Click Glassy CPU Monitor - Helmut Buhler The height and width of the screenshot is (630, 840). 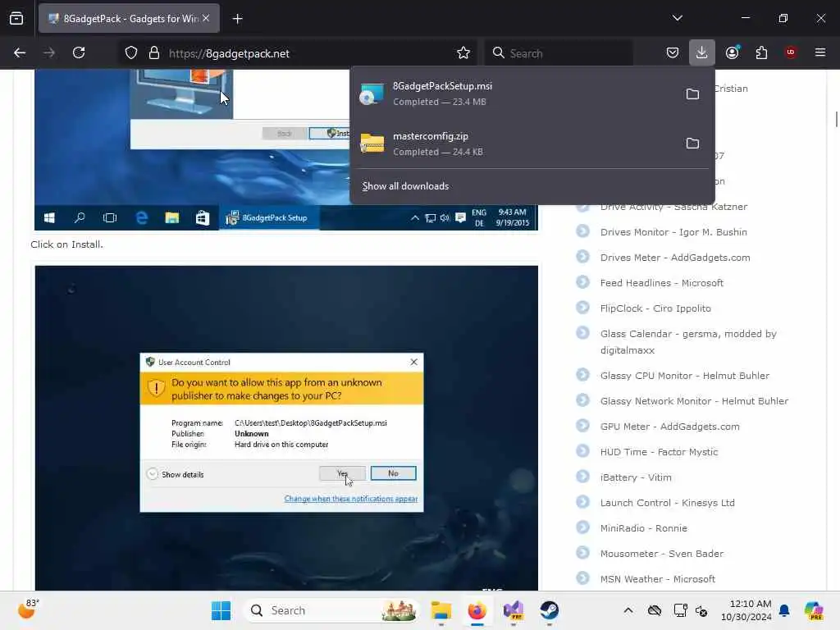pyautogui.click(x=685, y=376)
